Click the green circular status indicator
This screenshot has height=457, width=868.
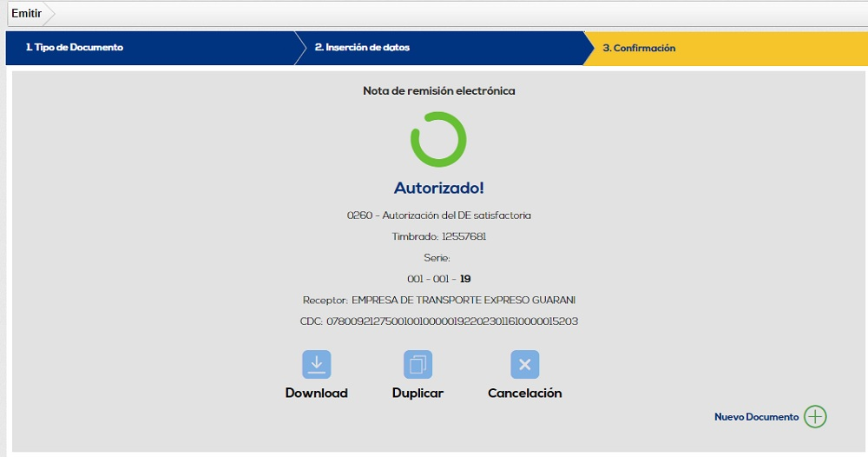click(438, 139)
